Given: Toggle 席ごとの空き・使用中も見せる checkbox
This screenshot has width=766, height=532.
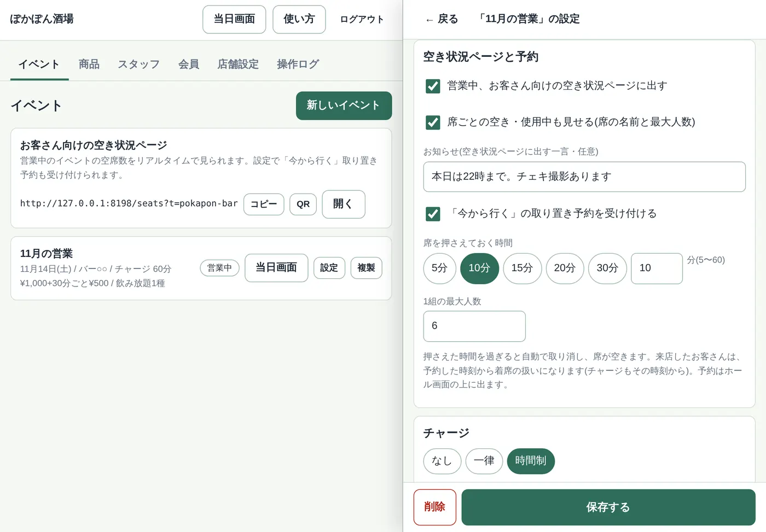Looking at the screenshot, I should click(x=433, y=122).
